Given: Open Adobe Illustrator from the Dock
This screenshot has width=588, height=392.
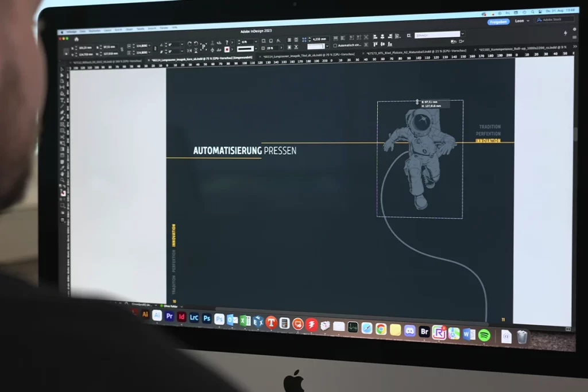Looking at the screenshot, I should (145, 315).
